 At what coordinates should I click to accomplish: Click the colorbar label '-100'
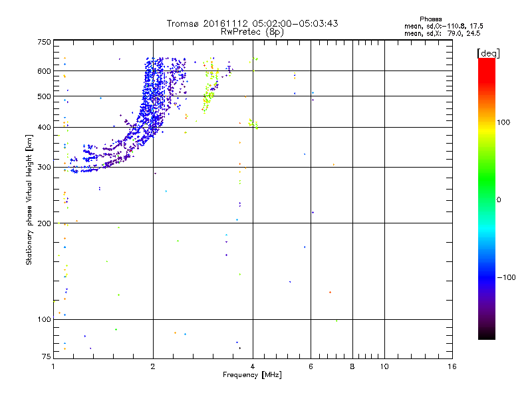506,277
